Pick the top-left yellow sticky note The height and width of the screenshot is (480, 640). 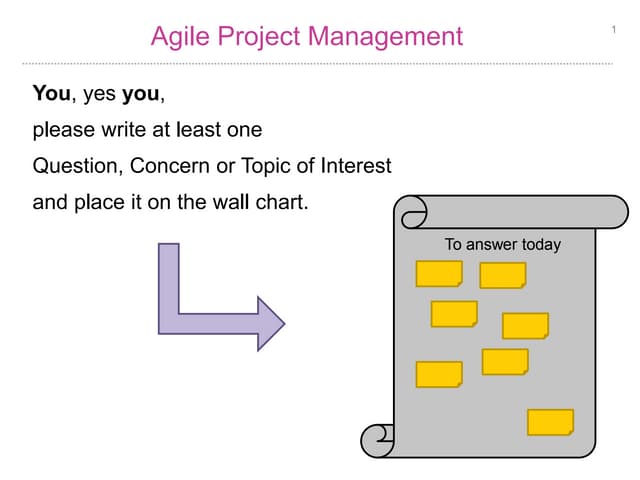[x=439, y=274]
